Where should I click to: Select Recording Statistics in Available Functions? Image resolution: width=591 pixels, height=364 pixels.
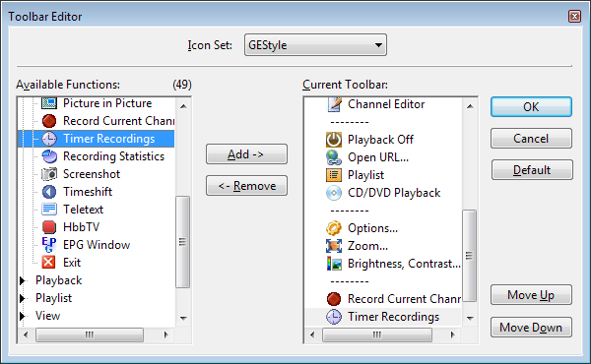tap(113, 156)
